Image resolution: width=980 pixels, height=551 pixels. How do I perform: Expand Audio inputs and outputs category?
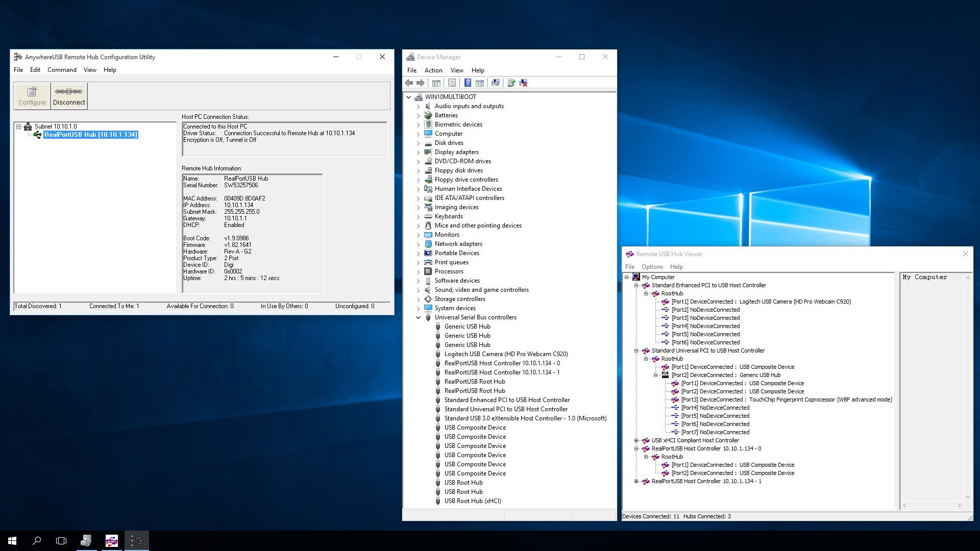click(419, 106)
